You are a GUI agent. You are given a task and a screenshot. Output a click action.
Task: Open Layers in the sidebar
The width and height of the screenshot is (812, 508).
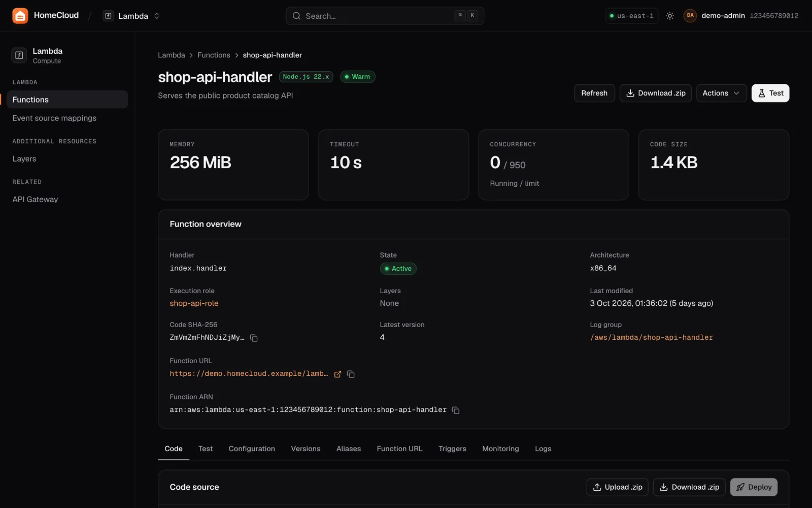[x=67, y=158]
